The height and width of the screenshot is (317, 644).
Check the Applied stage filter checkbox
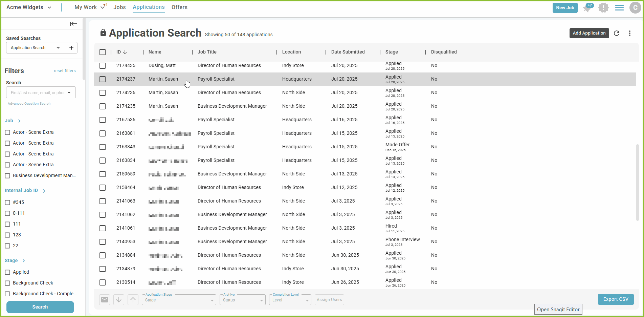pyautogui.click(x=7, y=272)
